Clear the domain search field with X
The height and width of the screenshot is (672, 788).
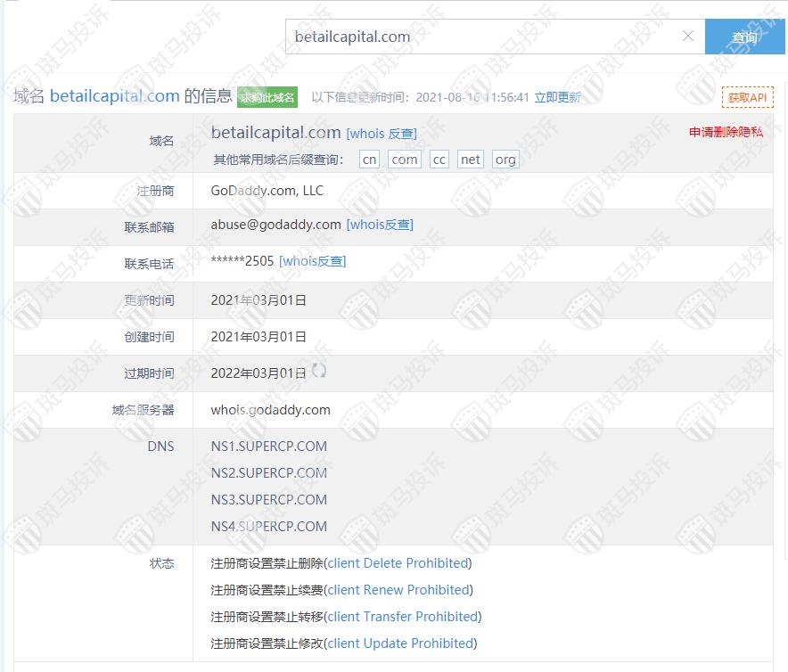point(687,37)
